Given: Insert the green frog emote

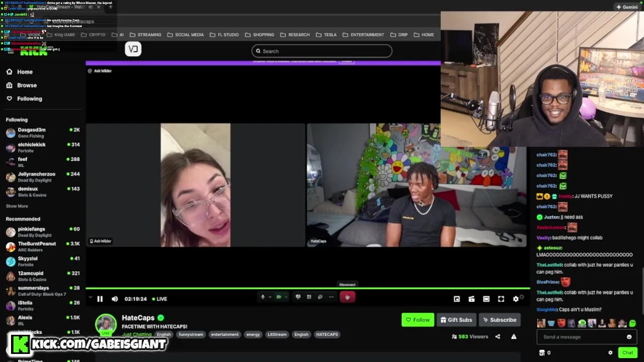Looking at the screenshot, I should tap(632, 323).
